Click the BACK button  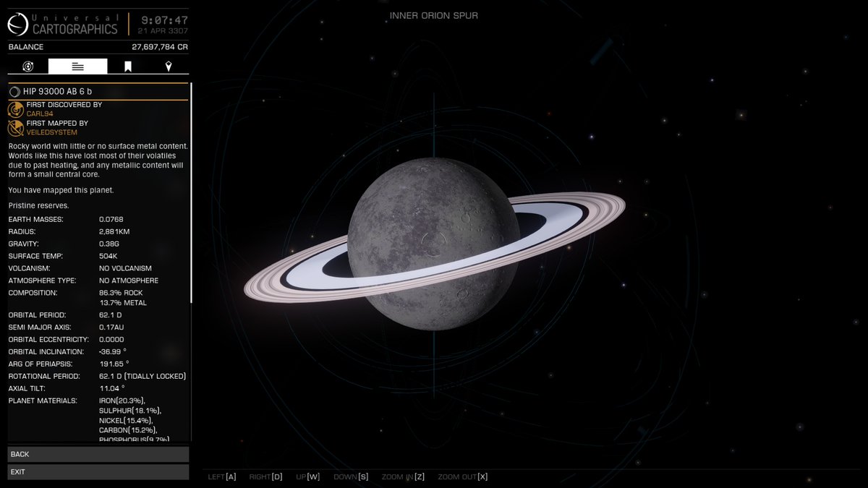point(98,454)
